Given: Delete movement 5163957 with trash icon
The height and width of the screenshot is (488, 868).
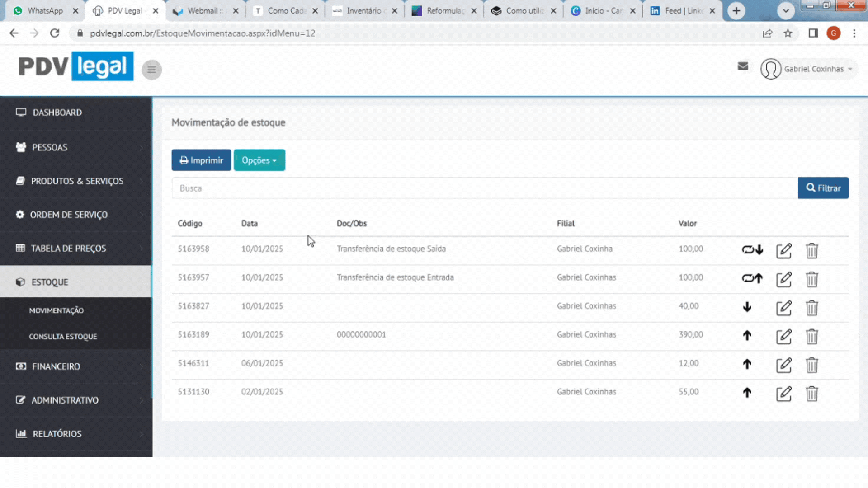Looking at the screenshot, I should coord(812,279).
